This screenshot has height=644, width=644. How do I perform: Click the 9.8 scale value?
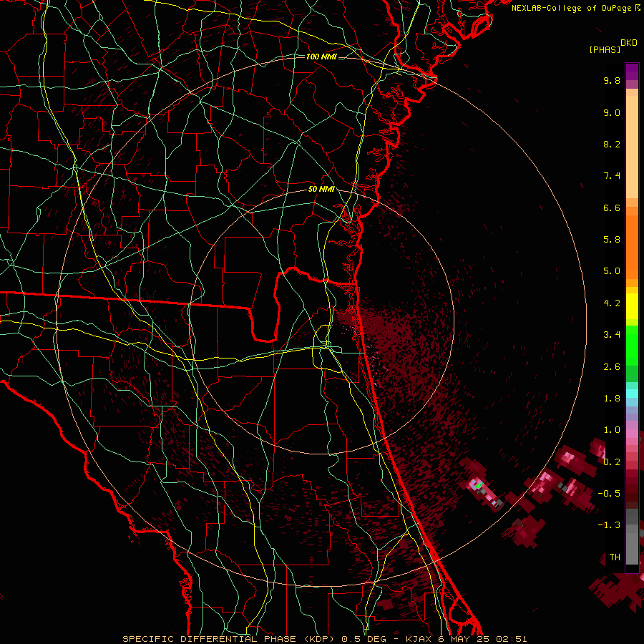point(612,80)
